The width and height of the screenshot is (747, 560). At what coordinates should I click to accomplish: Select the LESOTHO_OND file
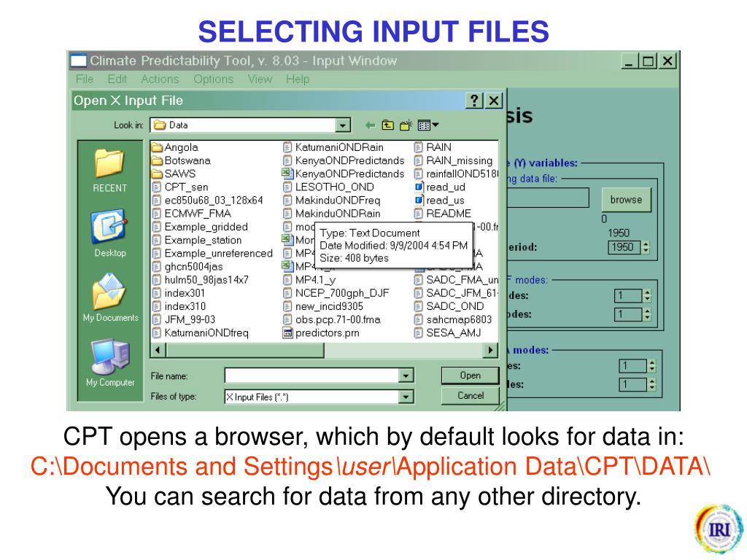point(328,187)
